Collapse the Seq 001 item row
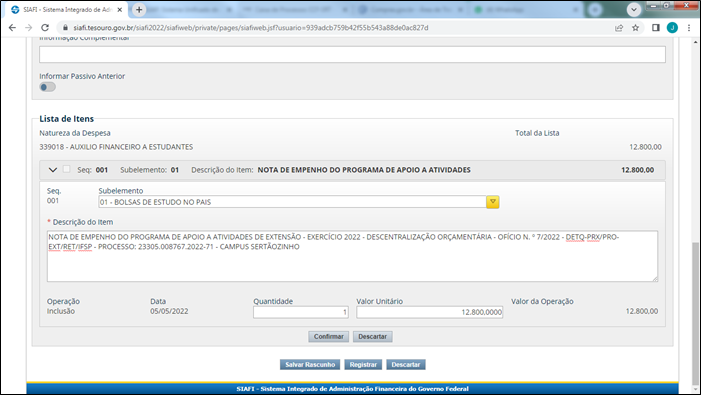 coord(53,170)
